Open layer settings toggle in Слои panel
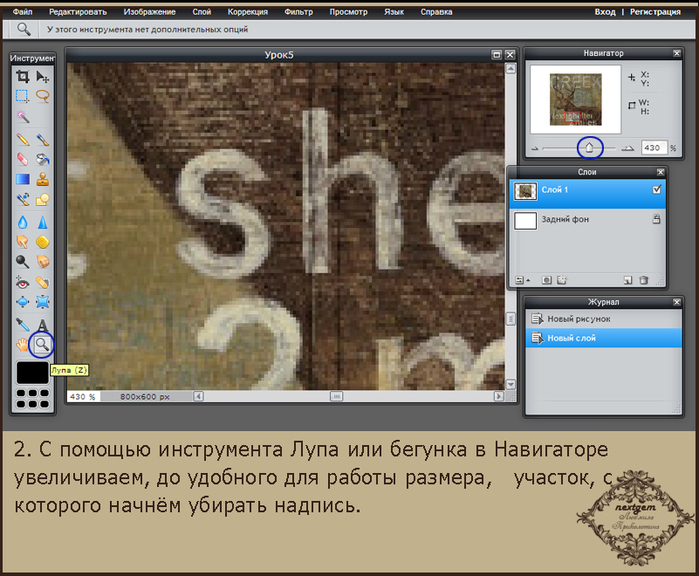Screen dimensions: 699x576 [x=522, y=280]
